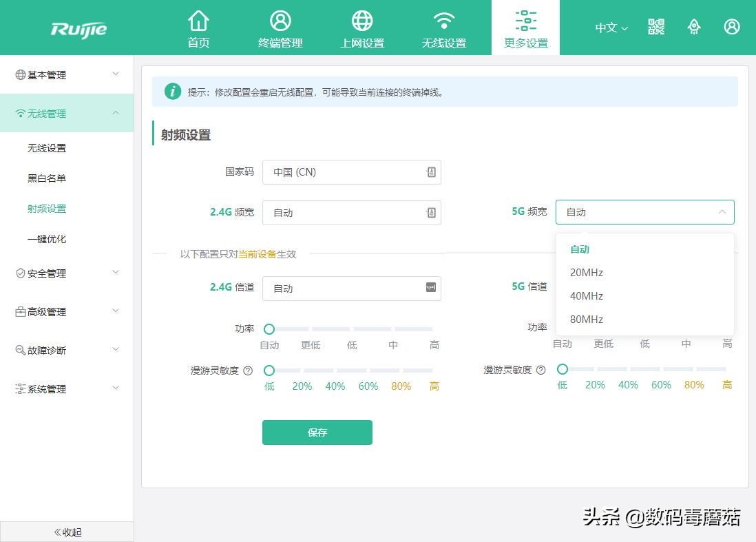Click the rocket assistant icon

tap(694, 27)
